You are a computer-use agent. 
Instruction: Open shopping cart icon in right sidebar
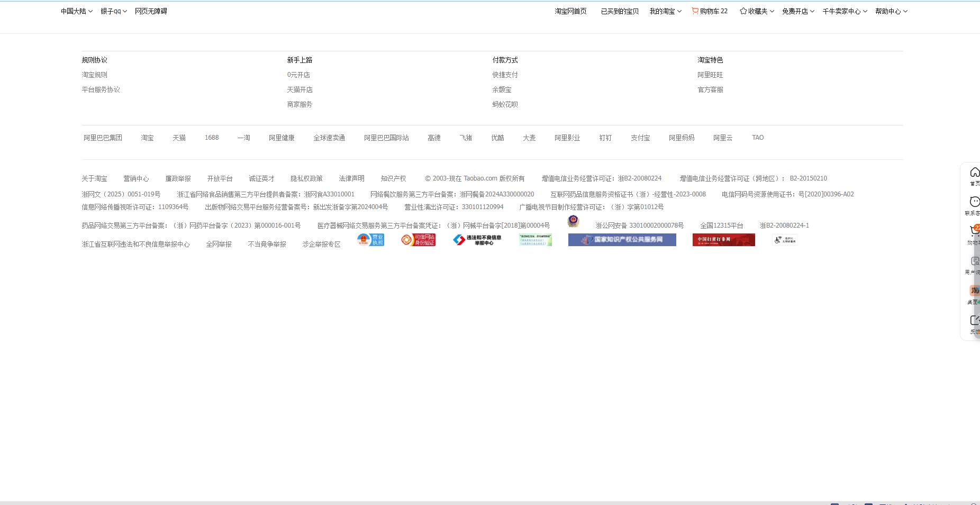975,231
